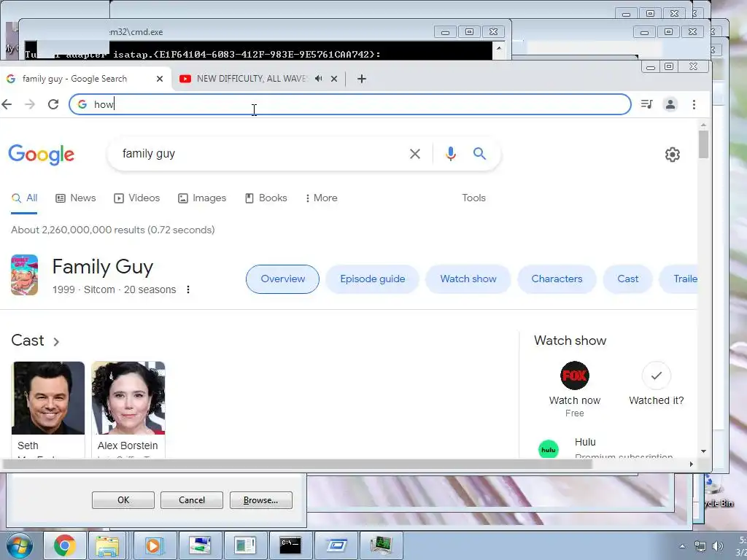Open Chrome's three-dot menu

point(694,104)
